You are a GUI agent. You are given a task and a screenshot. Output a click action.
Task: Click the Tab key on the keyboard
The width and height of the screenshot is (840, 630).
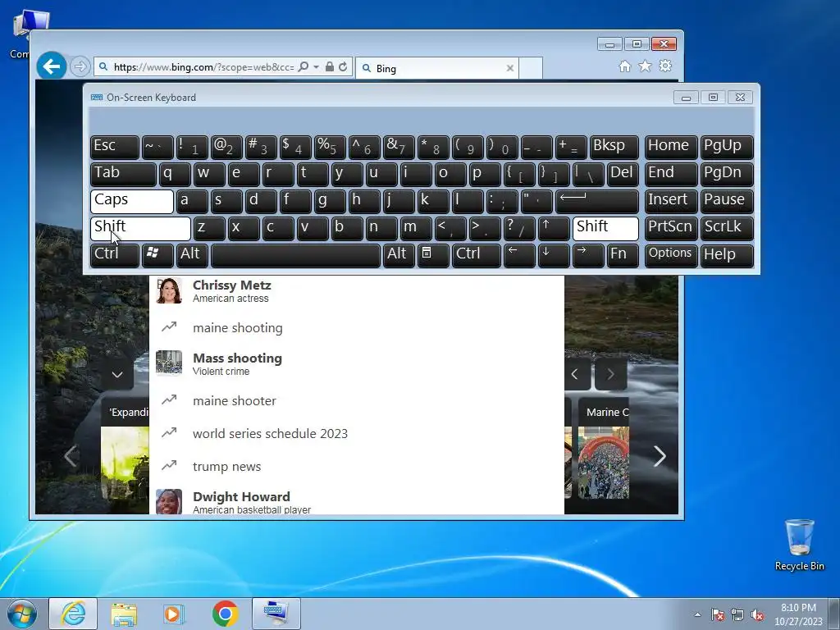(123, 174)
